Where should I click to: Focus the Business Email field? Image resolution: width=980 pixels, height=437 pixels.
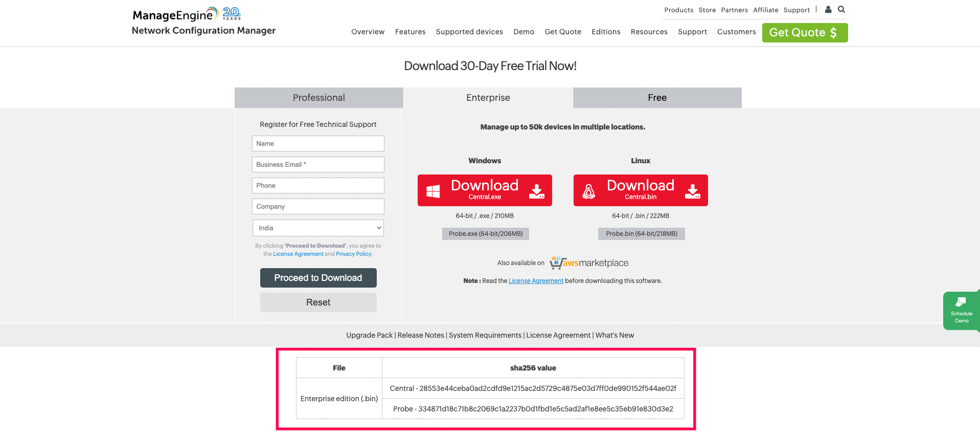click(x=318, y=164)
